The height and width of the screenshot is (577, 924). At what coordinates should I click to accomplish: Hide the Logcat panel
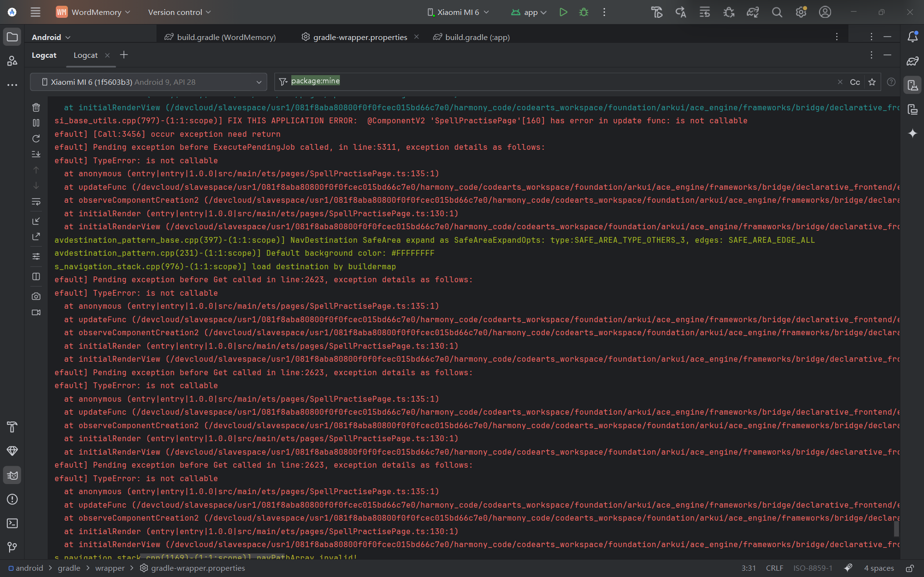coord(887,55)
